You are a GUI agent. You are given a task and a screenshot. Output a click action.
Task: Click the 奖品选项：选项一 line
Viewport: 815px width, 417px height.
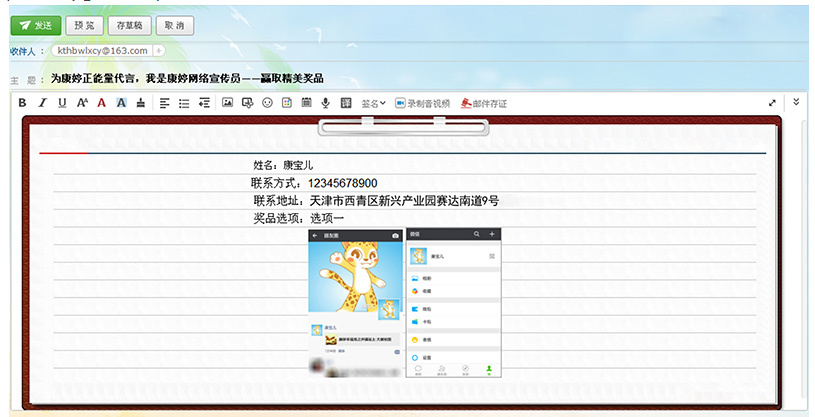tap(298, 218)
